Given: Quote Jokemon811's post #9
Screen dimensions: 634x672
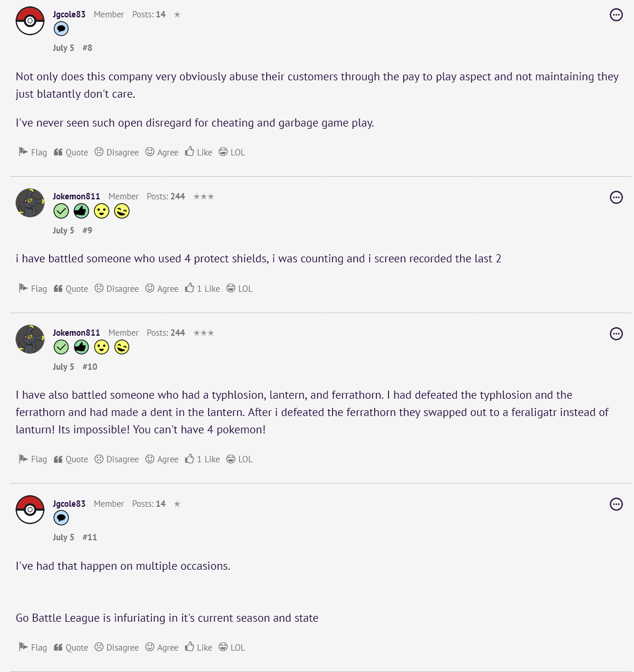Looking at the screenshot, I should coord(71,289).
